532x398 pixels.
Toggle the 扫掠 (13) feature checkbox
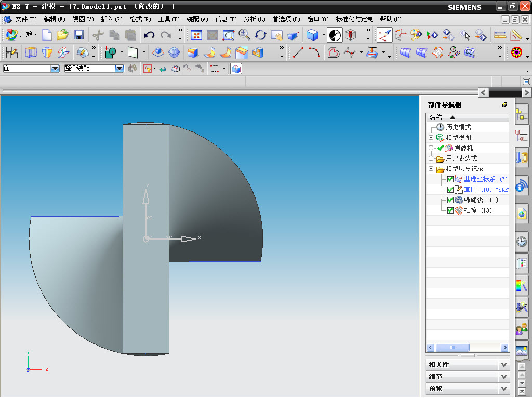(x=450, y=210)
